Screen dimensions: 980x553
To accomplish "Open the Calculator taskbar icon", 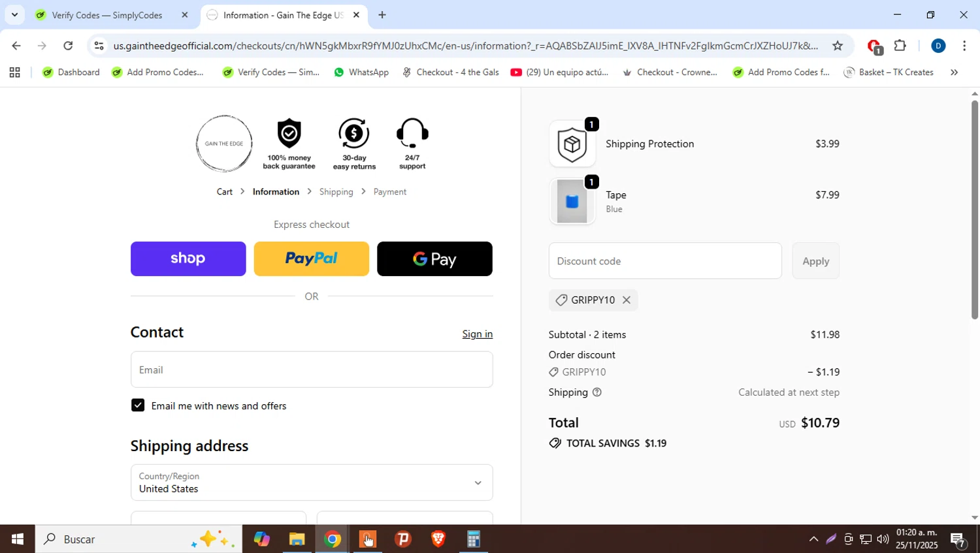I will 474,539.
